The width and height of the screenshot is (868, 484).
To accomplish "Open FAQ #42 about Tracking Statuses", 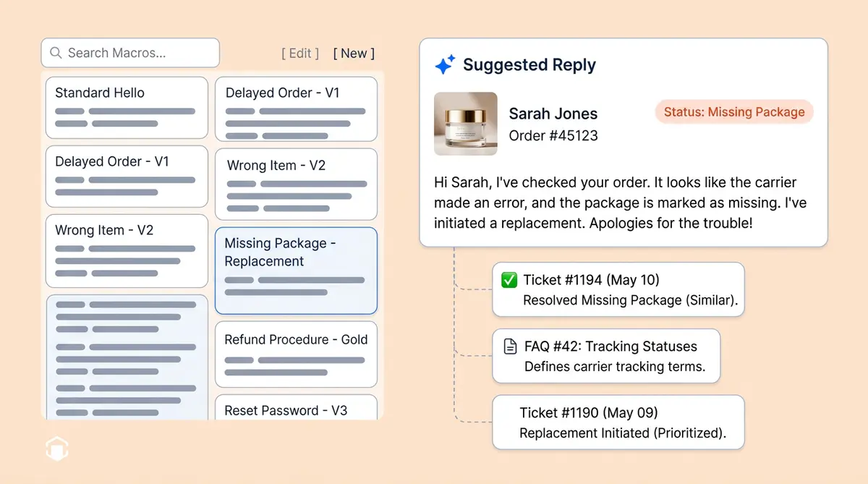I will tap(606, 356).
